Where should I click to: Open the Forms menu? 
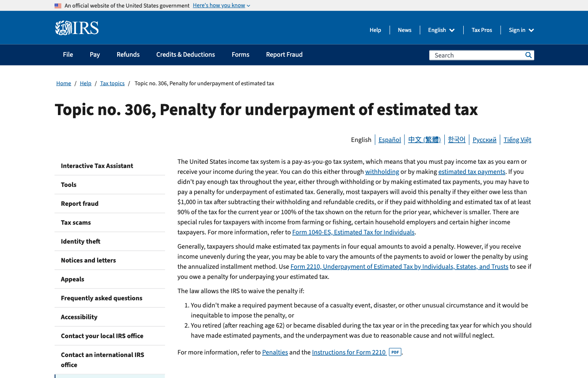point(241,55)
